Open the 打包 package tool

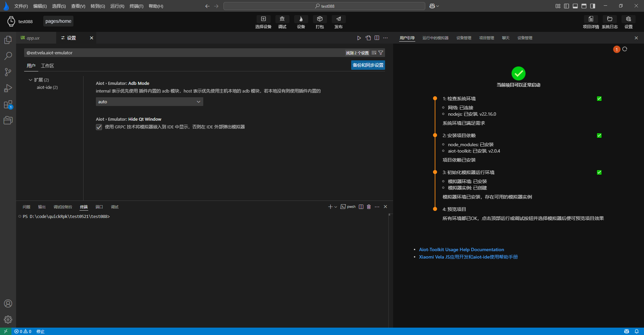click(x=320, y=19)
